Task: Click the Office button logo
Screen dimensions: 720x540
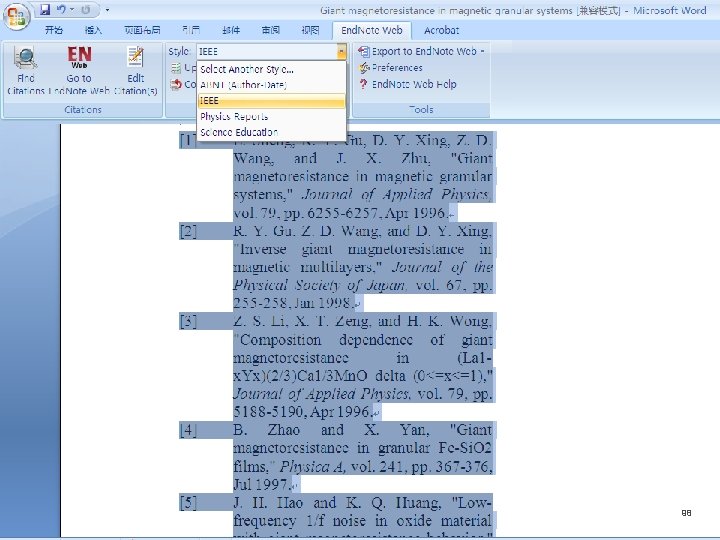Action: coord(17,17)
